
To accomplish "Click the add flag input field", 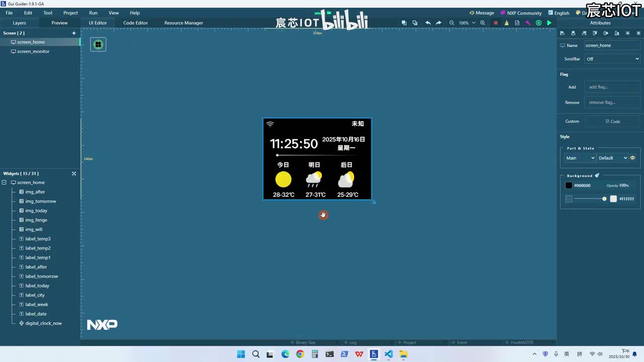I will [612, 87].
